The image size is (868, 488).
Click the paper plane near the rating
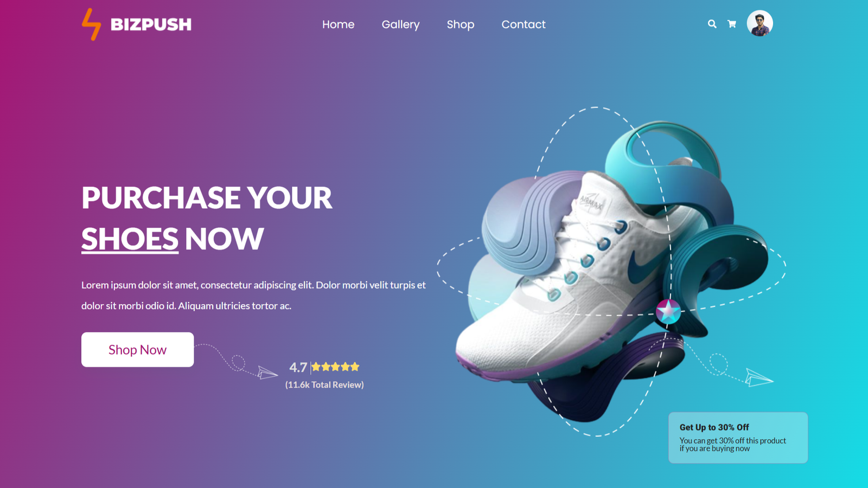pos(267,373)
